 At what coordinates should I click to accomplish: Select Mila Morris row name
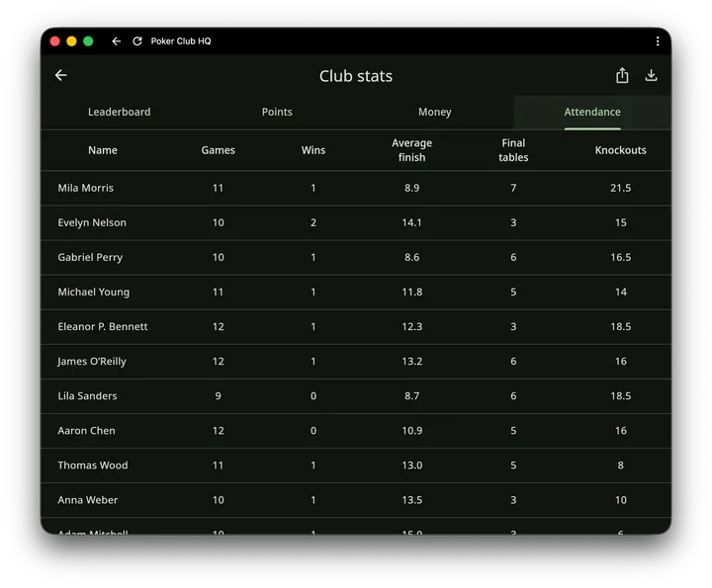point(85,188)
